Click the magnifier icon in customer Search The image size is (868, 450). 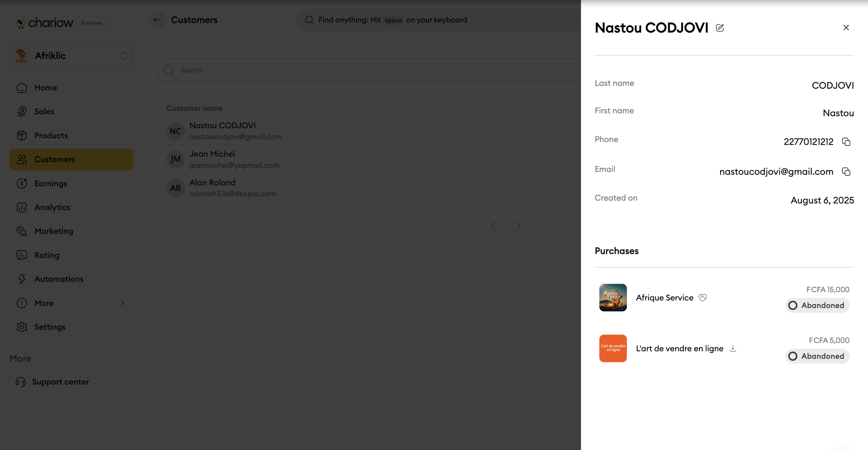pos(168,70)
